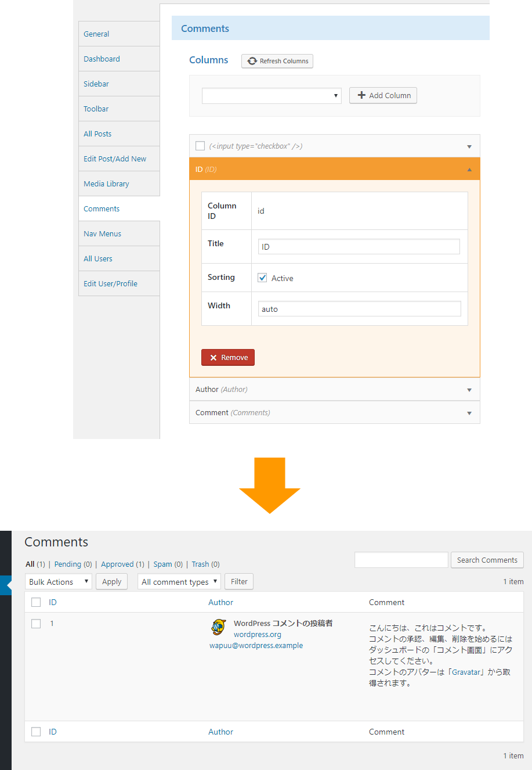Expand the Author column settings
This screenshot has height=770, width=532.
click(335, 390)
